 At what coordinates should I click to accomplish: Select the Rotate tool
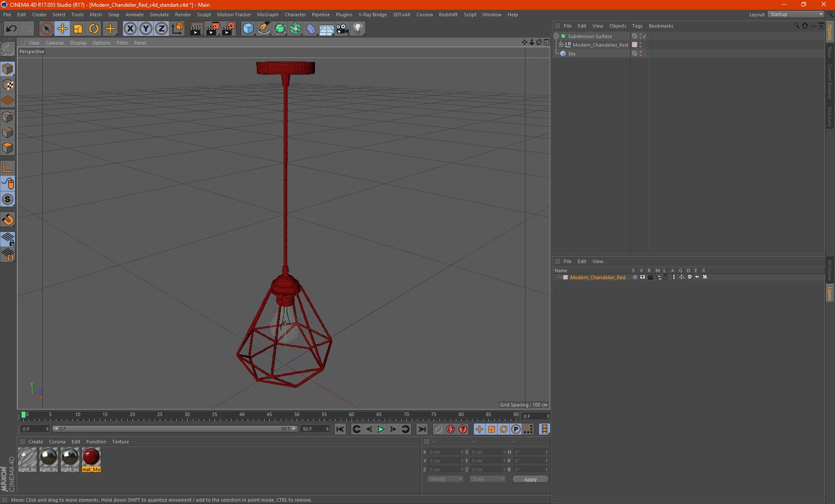click(94, 29)
